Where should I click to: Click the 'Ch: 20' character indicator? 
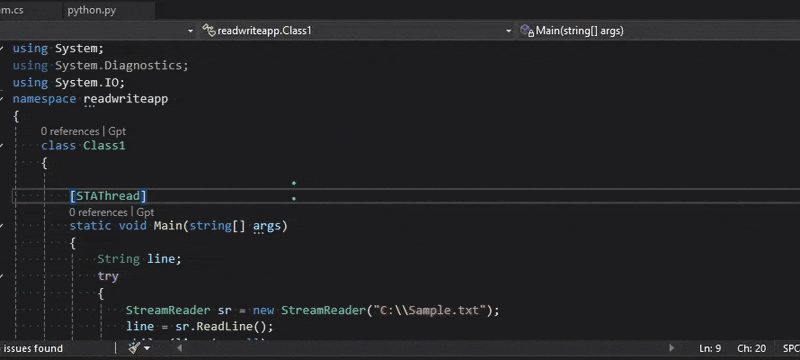point(752,348)
